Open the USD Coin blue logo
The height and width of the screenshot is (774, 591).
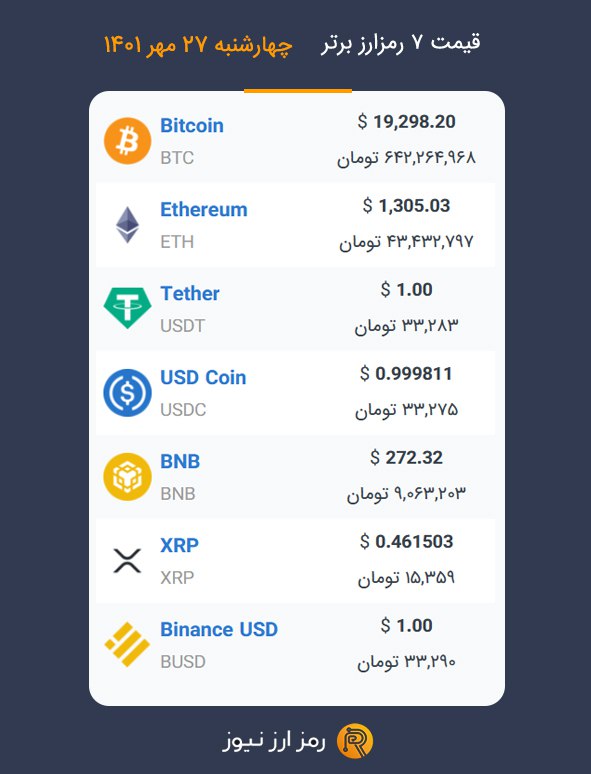127,392
